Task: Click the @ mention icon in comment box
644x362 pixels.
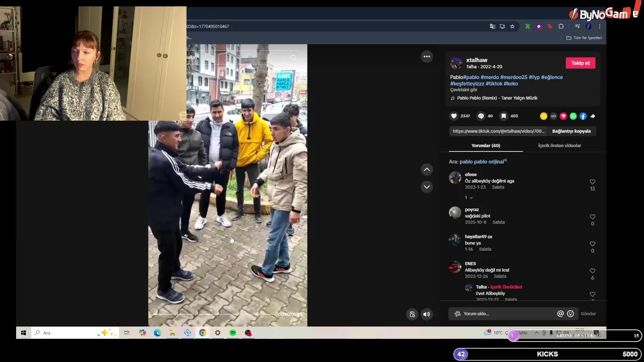Action: tap(560, 314)
